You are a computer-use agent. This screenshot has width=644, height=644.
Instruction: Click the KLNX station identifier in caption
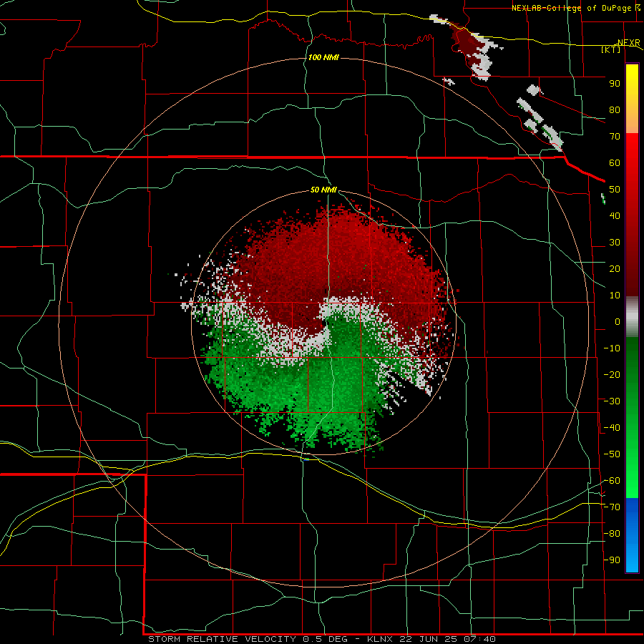coord(380,639)
